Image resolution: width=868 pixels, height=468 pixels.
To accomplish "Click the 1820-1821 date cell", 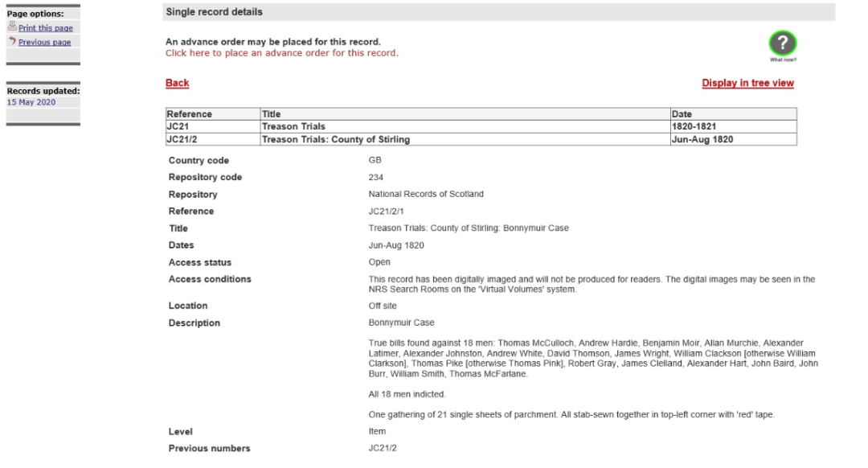I will (x=693, y=127).
